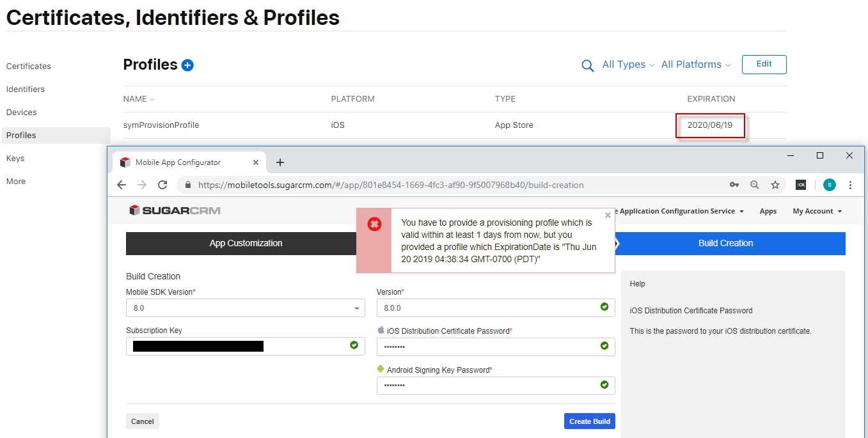Open the symProvisionProfile profile entry

[161, 125]
